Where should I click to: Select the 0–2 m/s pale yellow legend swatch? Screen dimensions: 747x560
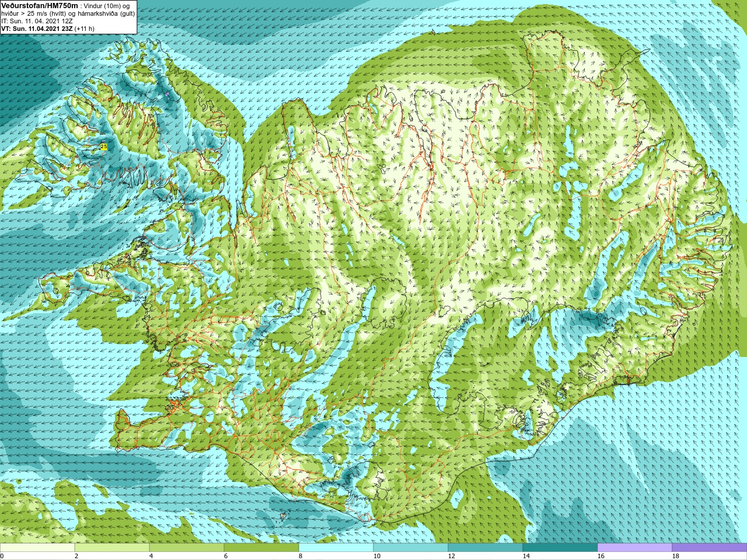coord(37,548)
